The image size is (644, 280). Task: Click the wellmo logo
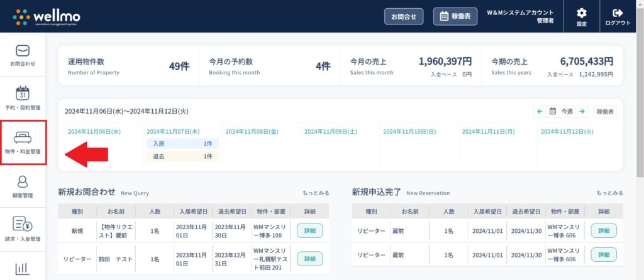pos(47,17)
